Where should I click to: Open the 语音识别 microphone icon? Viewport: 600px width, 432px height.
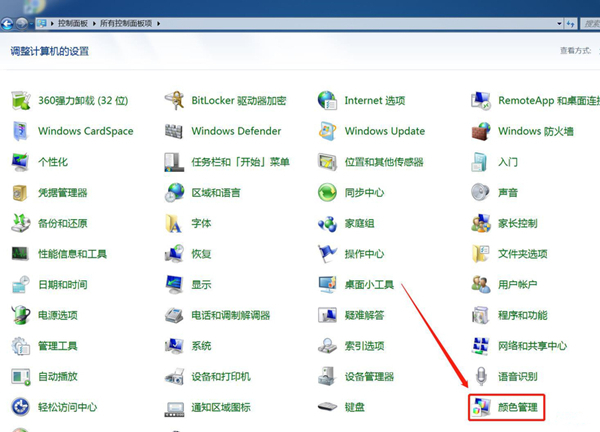481,377
